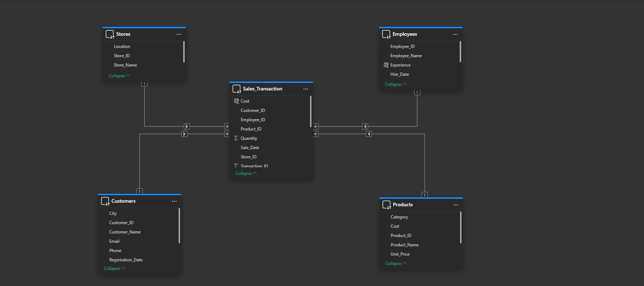The image size is (644, 286).
Task: Click the Products table header icon
Action: (386, 205)
